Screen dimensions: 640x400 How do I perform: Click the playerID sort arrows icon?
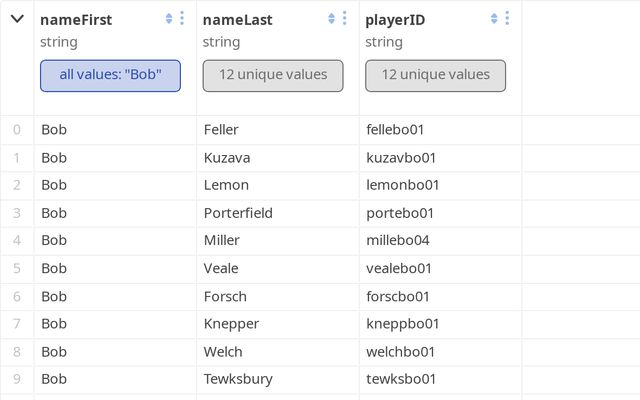494,19
